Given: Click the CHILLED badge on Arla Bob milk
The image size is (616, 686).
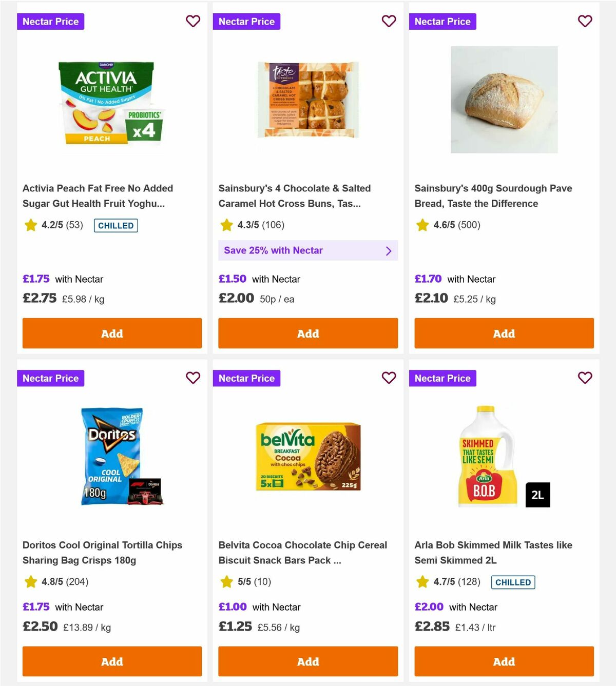Looking at the screenshot, I should click(513, 582).
